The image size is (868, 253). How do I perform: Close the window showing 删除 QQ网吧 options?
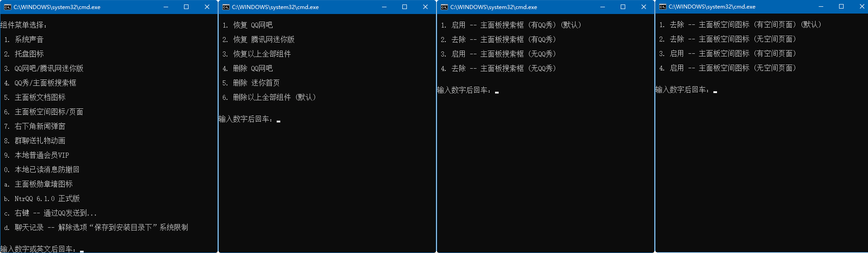point(425,7)
